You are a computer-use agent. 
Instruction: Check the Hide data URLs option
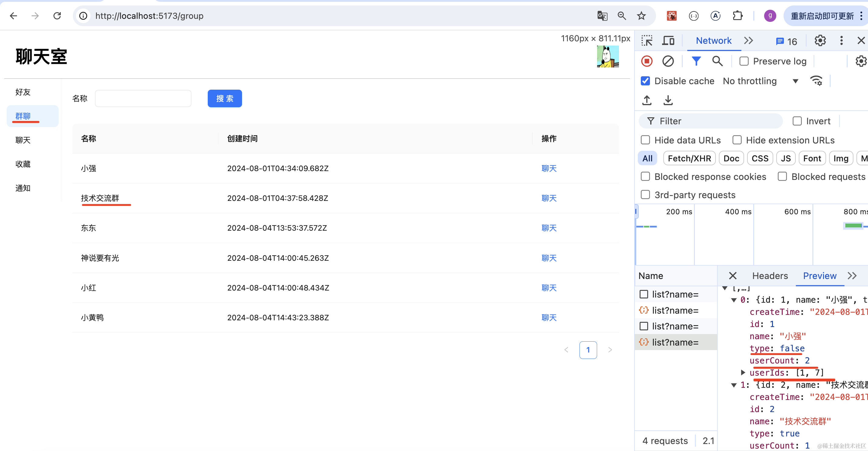pyautogui.click(x=645, y=140)
